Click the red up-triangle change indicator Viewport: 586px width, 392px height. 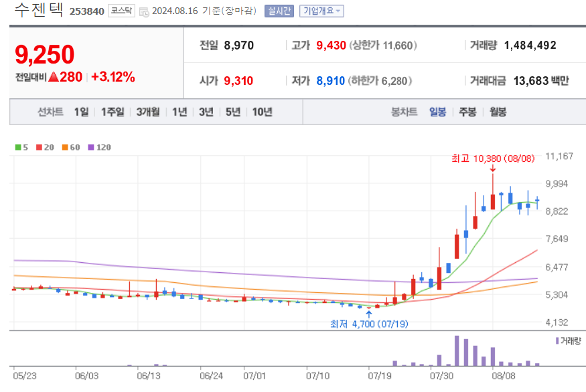54,77
